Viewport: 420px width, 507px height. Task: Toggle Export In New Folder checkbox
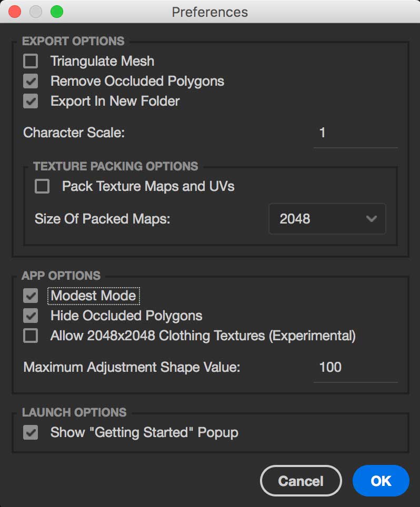(x=31, y=101)
